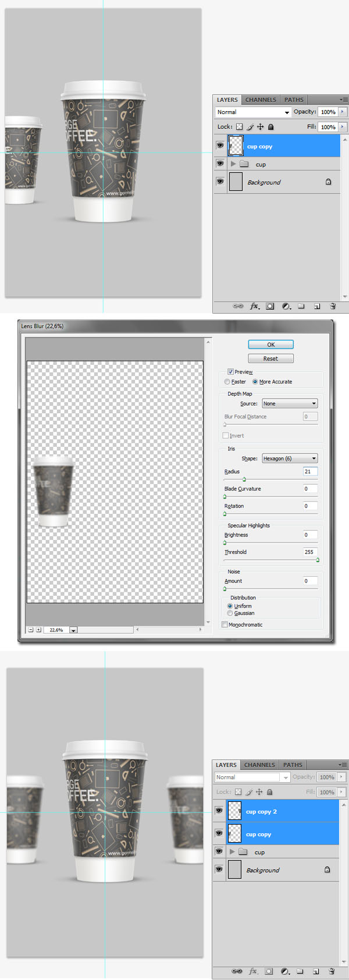The width and height of the screenshot is (349, 980).
Task: Add layer mask in upper Layers panel
Action: click(x=270, y=306)
